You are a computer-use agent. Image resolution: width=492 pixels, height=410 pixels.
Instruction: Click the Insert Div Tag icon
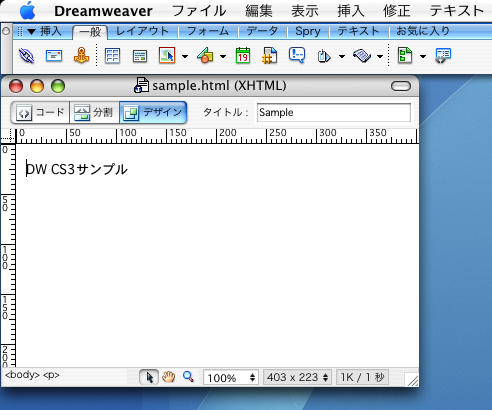[140, 56]
